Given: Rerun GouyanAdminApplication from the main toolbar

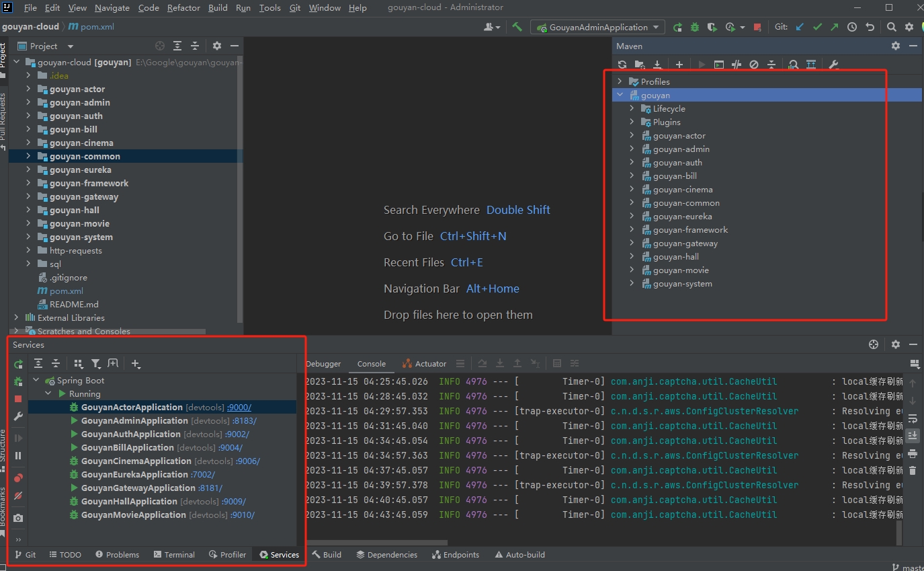Looking at the screenshot, I should coord(677,27).
